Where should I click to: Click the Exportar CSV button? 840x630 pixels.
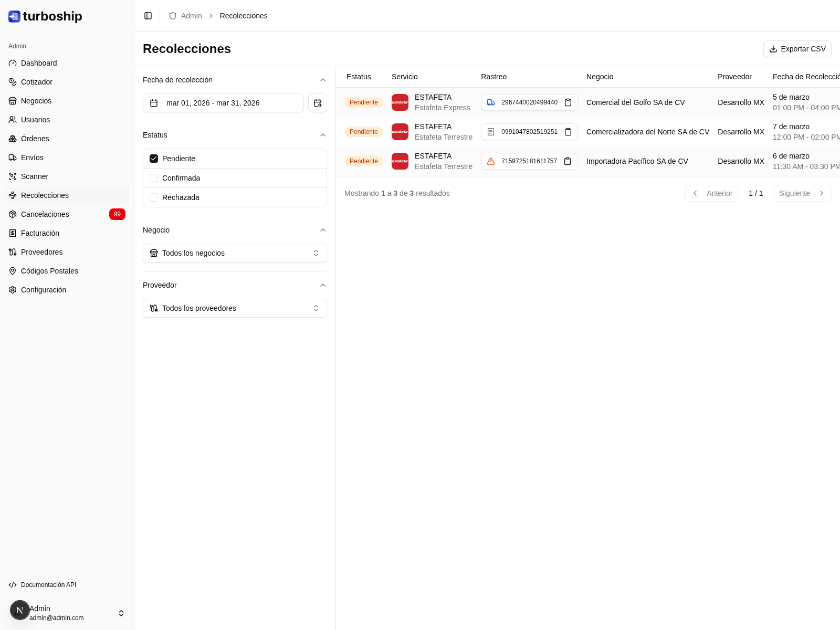click(797, 49)
